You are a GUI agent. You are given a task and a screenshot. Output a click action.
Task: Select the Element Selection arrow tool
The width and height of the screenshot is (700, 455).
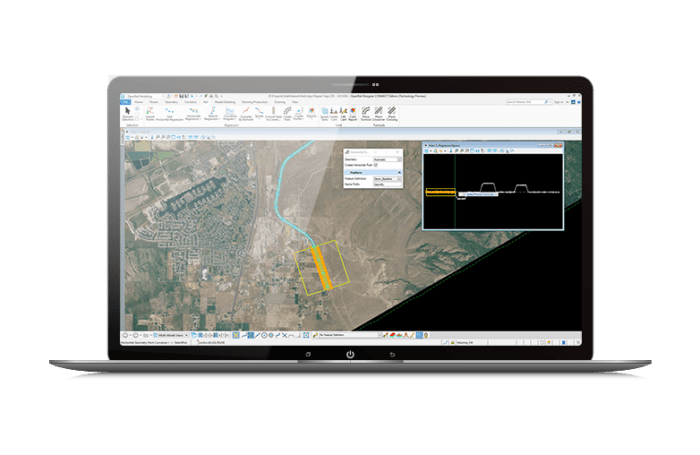[126, 112]
